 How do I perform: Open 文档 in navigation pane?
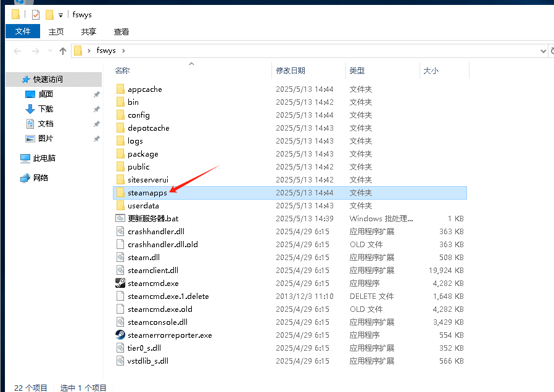[46, 124]
